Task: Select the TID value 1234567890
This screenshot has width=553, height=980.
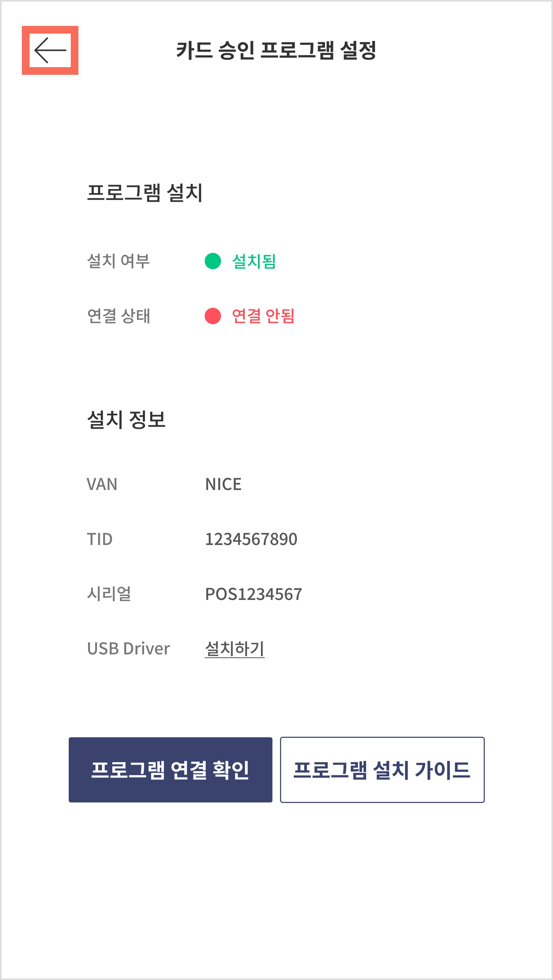Action: coord(251,539)
